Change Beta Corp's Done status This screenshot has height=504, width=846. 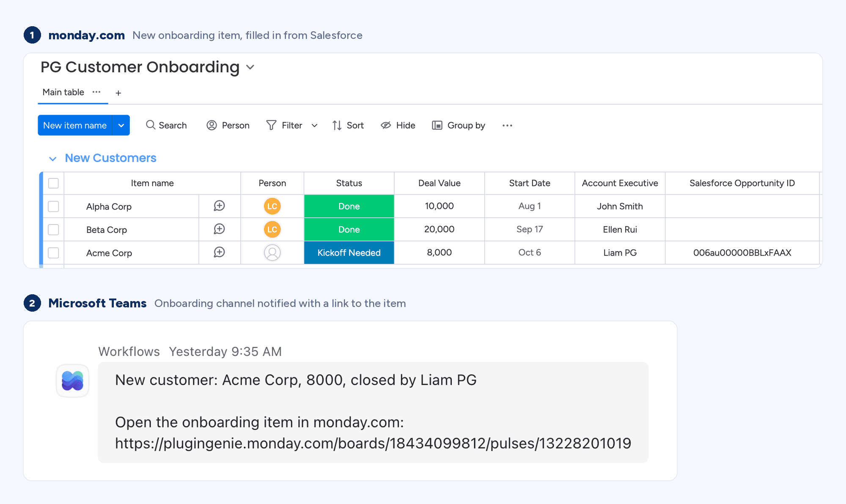pyautogui.click(x=349, y=230)
